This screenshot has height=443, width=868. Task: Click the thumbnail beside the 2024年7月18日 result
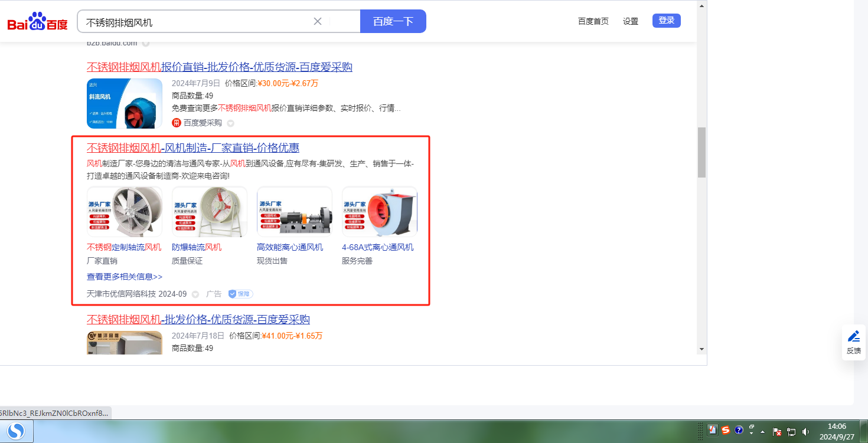point(125,343)
